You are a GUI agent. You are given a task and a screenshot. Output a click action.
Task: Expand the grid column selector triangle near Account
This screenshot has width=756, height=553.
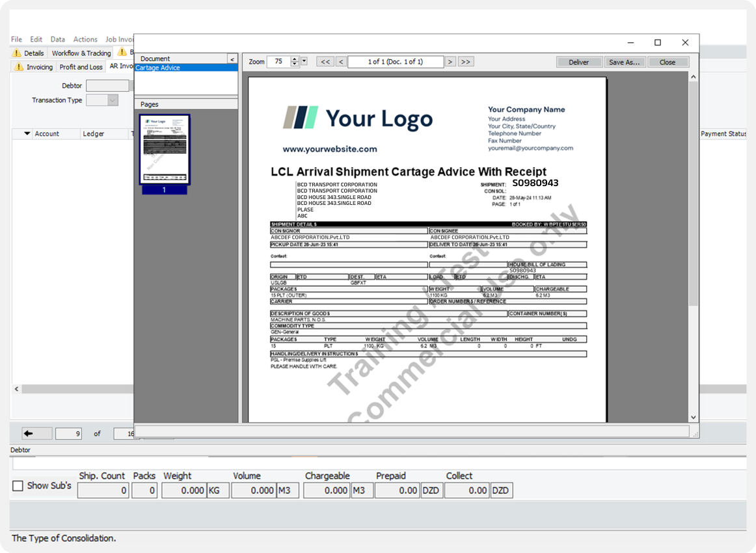[x=27, y=134]
